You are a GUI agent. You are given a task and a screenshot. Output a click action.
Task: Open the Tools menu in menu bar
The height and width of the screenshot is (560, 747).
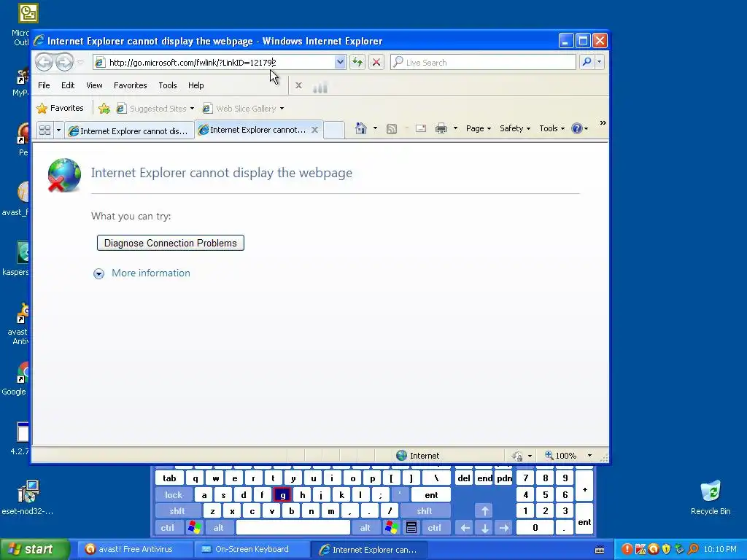168,85
